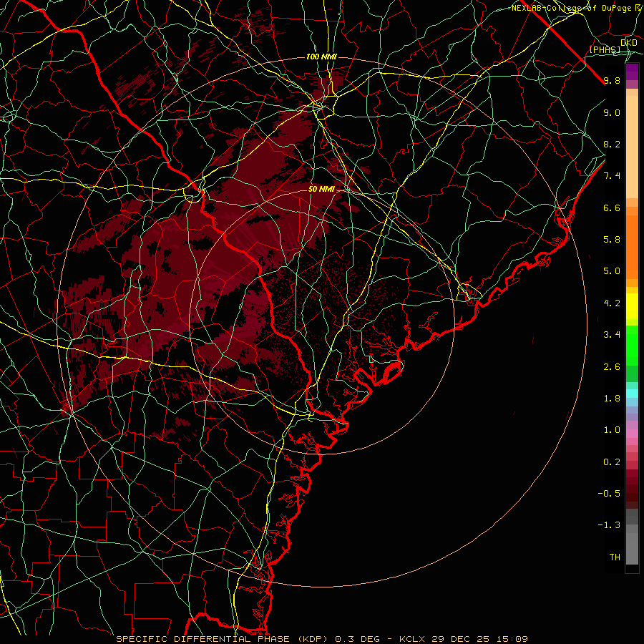Click the 5.0 scale value
This screenshot has width=644, height=644.
(x=612, y=271)
